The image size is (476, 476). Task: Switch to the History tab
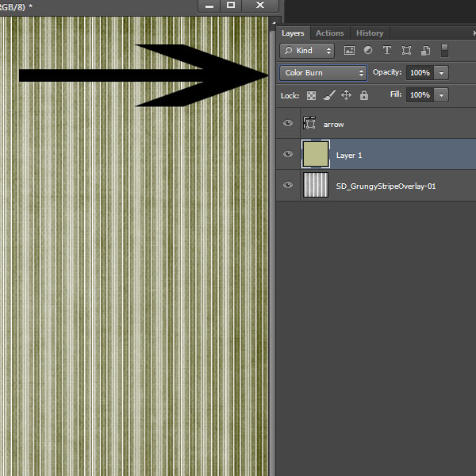point(370,33)
